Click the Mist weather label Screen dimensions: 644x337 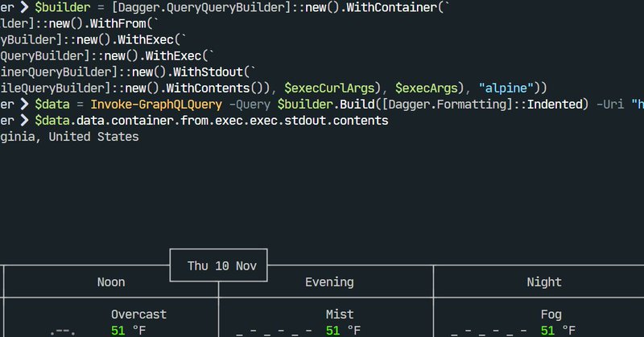(x=340, y=314)
